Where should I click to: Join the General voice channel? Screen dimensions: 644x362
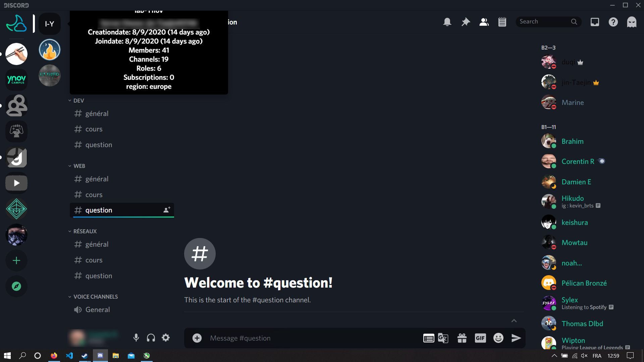[97, 310]
